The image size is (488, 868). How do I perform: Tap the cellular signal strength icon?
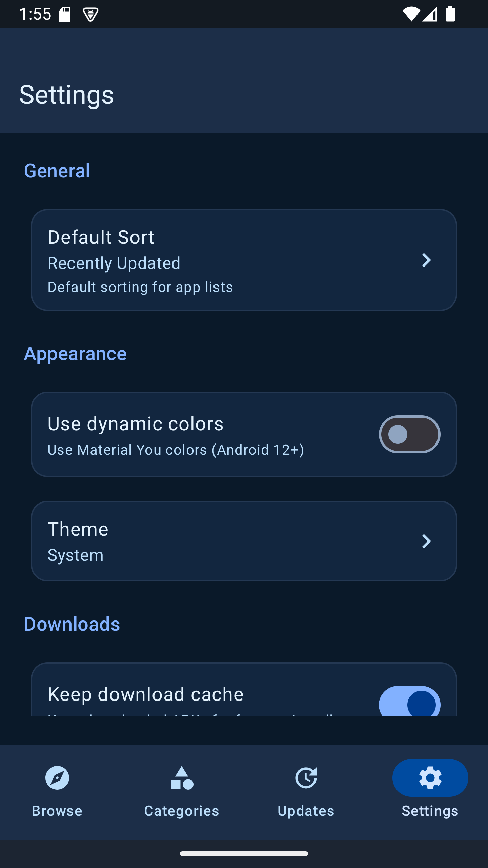(430, 14)
